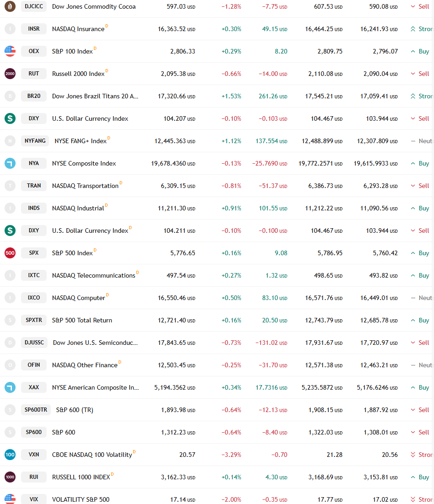Click the NYSE American Composite logo icon
This screenshot has width=434, height=504.
tap(10, 387)
